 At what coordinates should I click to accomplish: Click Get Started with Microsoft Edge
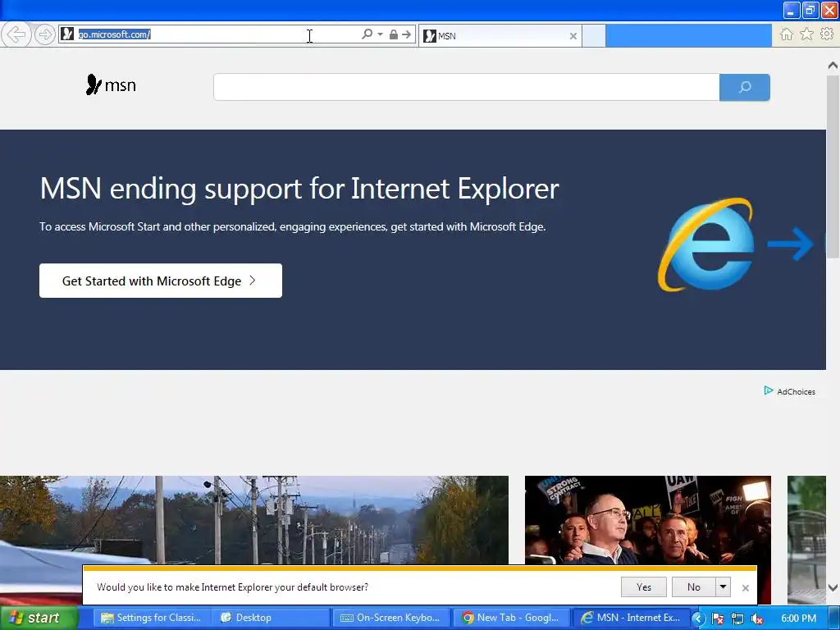161,281
